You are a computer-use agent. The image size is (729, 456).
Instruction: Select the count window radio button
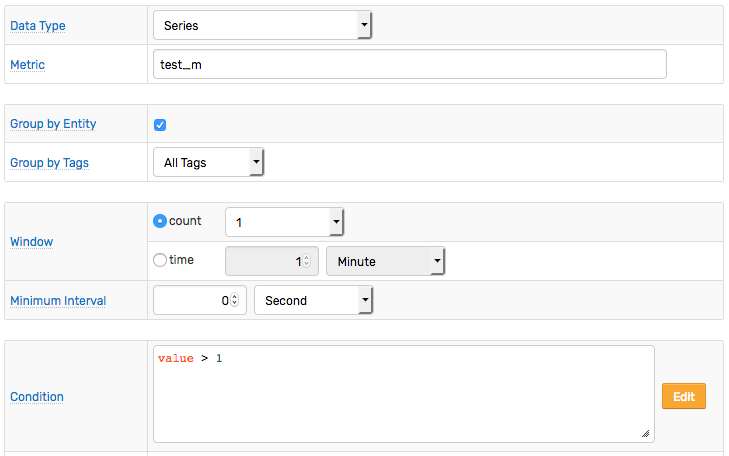point(160,221)
